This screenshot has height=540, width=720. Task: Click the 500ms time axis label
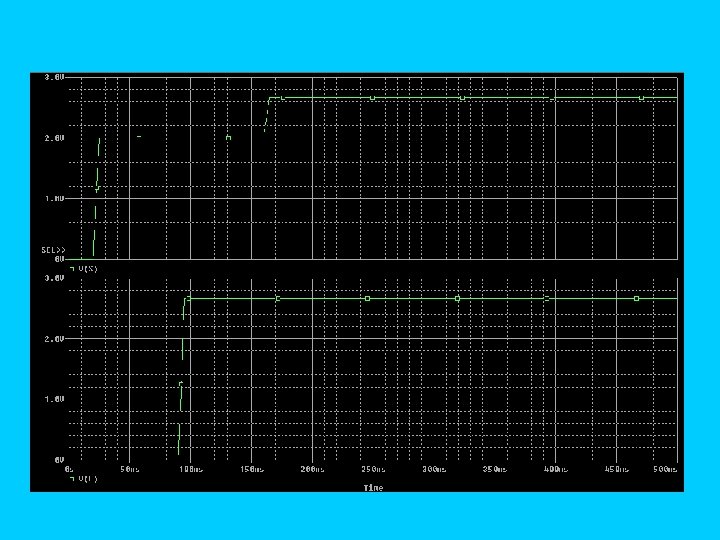click(665, 469)
